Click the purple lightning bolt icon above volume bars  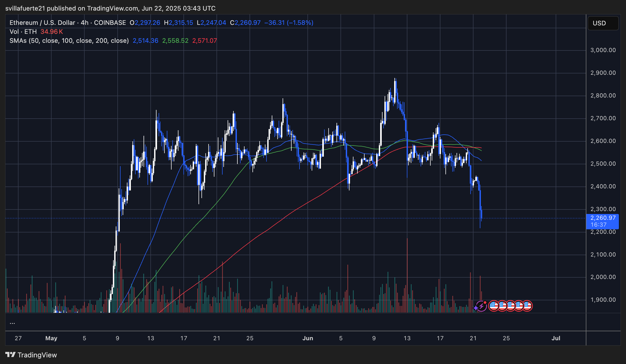click(x=482, y=306)
